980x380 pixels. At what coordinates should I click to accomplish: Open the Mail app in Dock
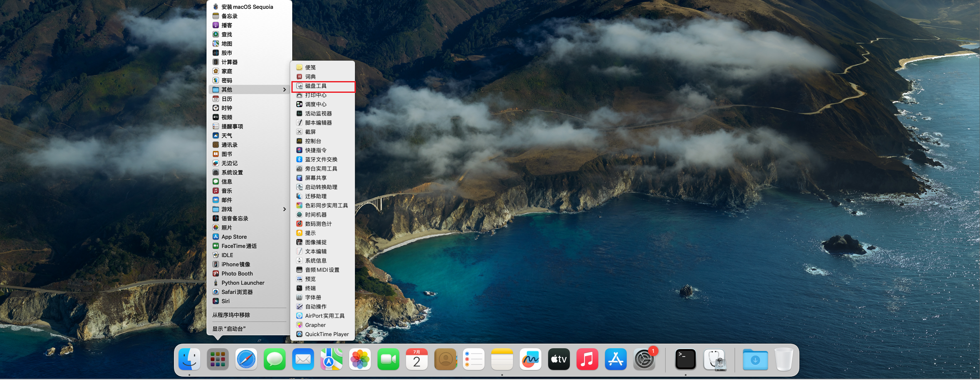point(303,359)
